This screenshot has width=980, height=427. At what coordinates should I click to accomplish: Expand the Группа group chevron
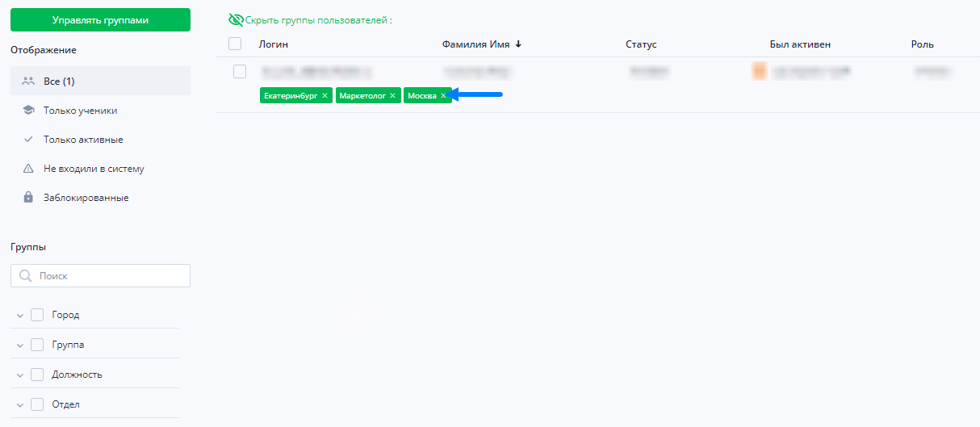(x=20, y=345)
